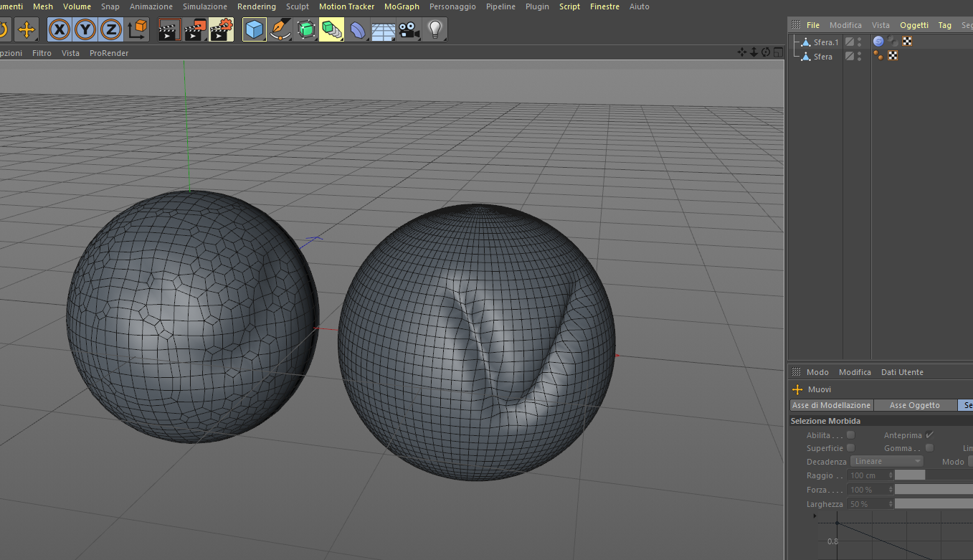Click the viewport dolly zoom icon
The height and width of the screenshot is (560, 973).
point(754,52)
